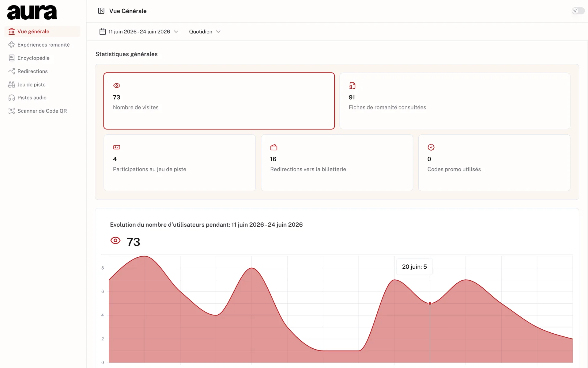The height and width of the screenshot is (368, 588).
Task: Click the gamepad icon in Participations card
Action: coord(117,147)
